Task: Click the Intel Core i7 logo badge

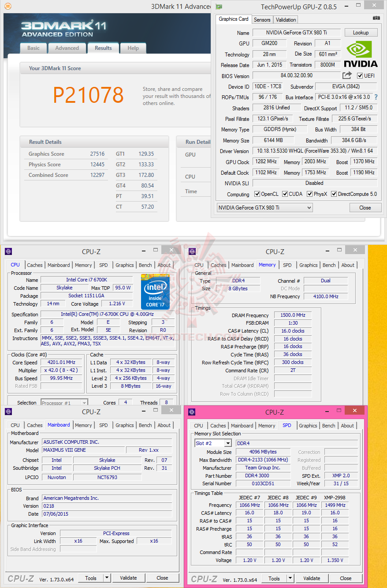Action: click(x=155, y=292)
